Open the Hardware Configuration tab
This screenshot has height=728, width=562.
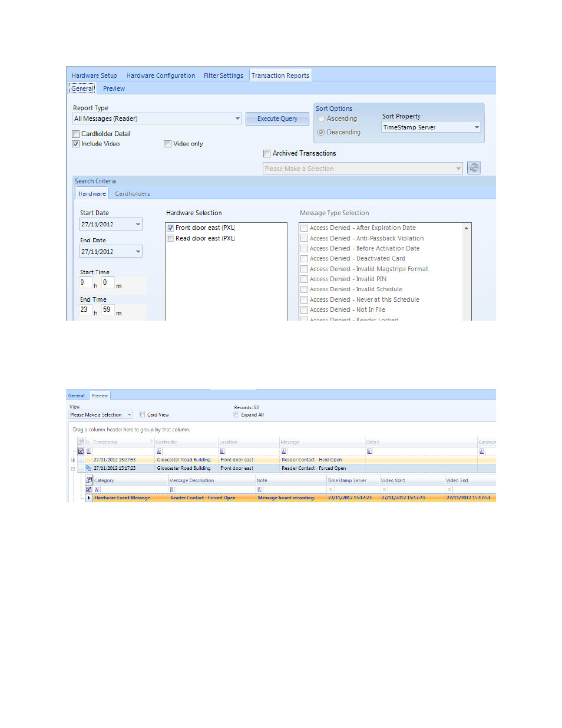(161, 75)
